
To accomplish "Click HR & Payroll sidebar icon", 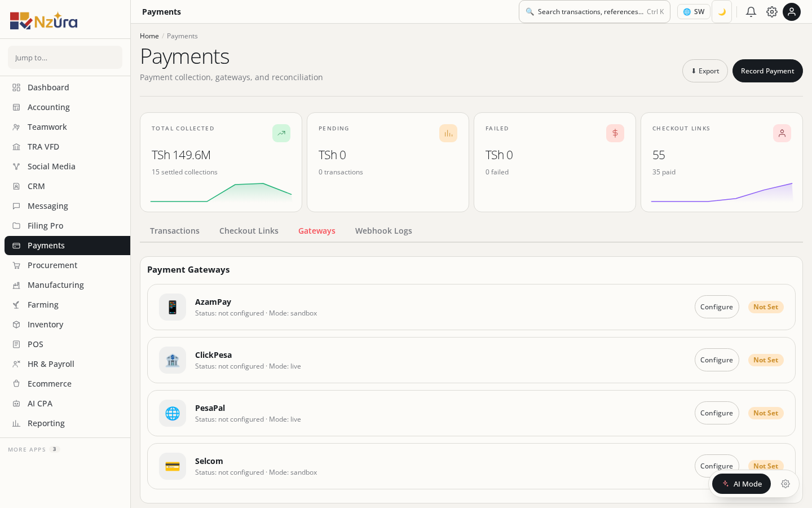I will [16, 364].
